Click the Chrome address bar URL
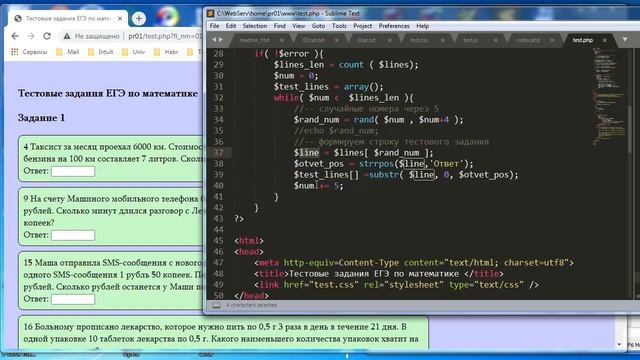 [165, 36]
